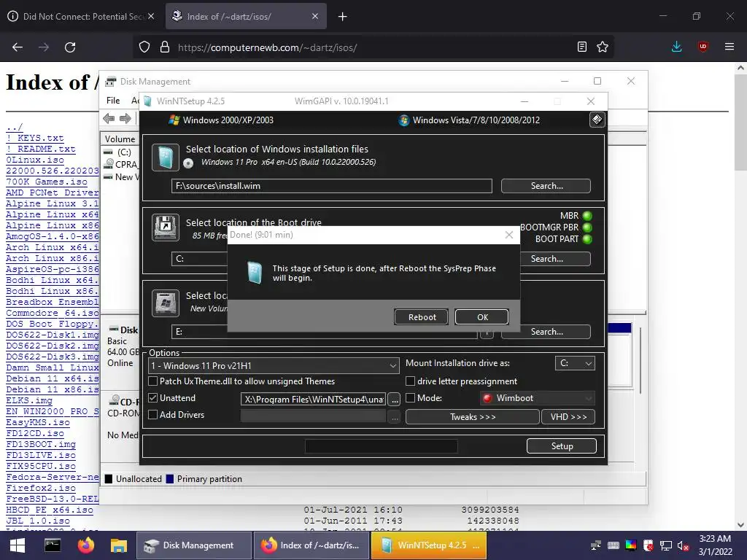Click the muted volume tray icon

click(x=683, y=545)
